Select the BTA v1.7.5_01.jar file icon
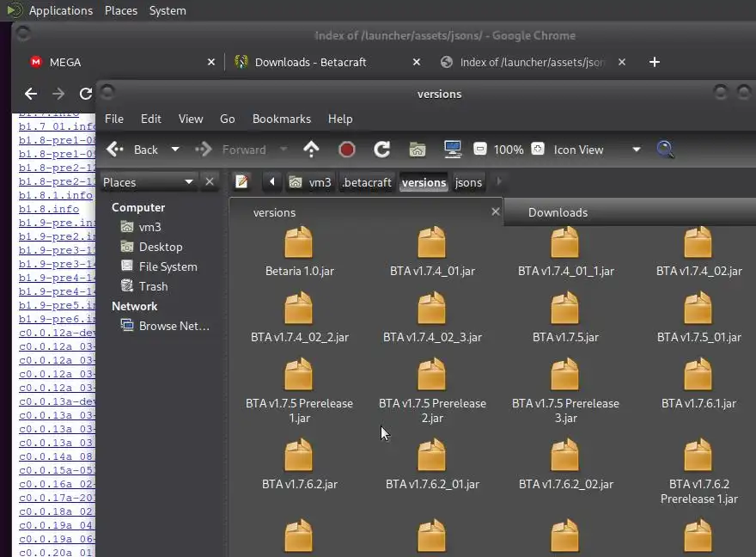 [x=698, y=308]
